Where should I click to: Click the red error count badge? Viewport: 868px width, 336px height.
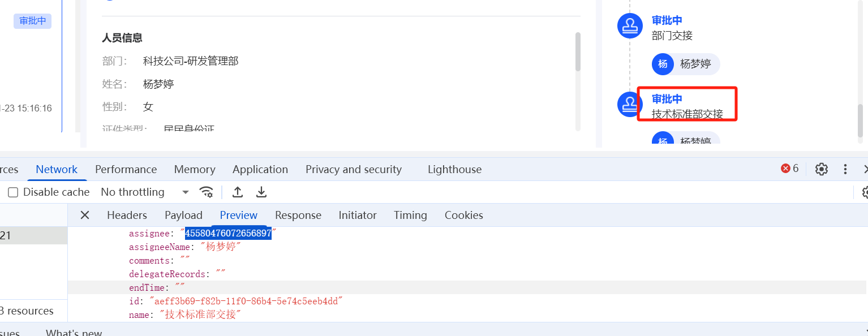[x=790, y=169]
